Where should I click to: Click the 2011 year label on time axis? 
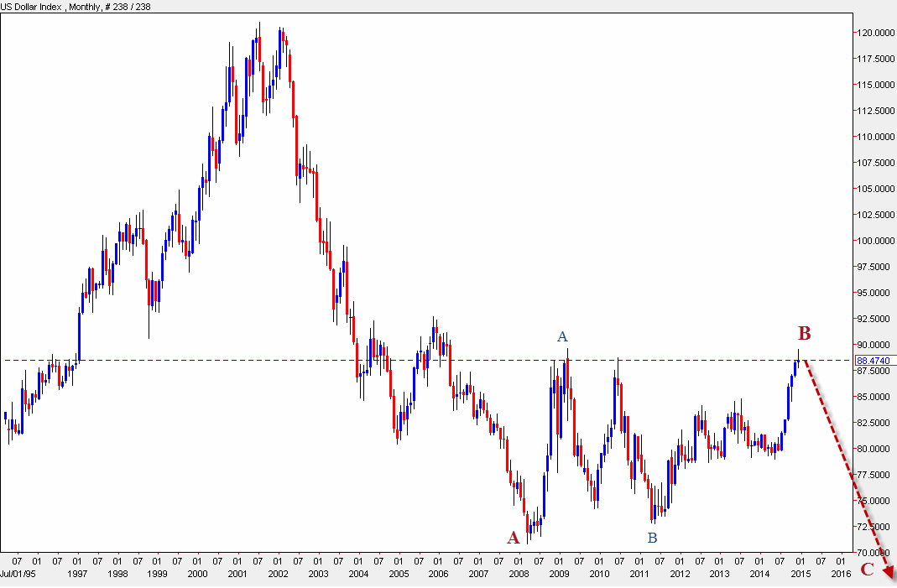639,575
